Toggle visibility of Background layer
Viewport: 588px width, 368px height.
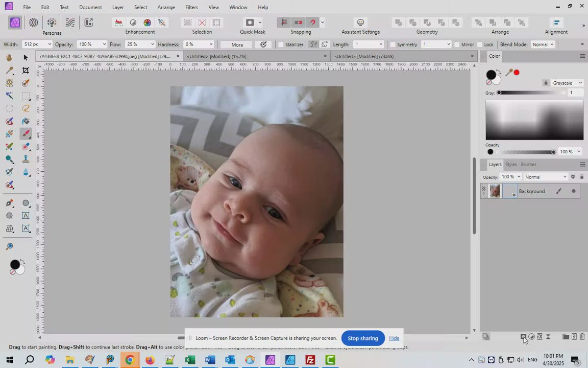click(574, 191)
